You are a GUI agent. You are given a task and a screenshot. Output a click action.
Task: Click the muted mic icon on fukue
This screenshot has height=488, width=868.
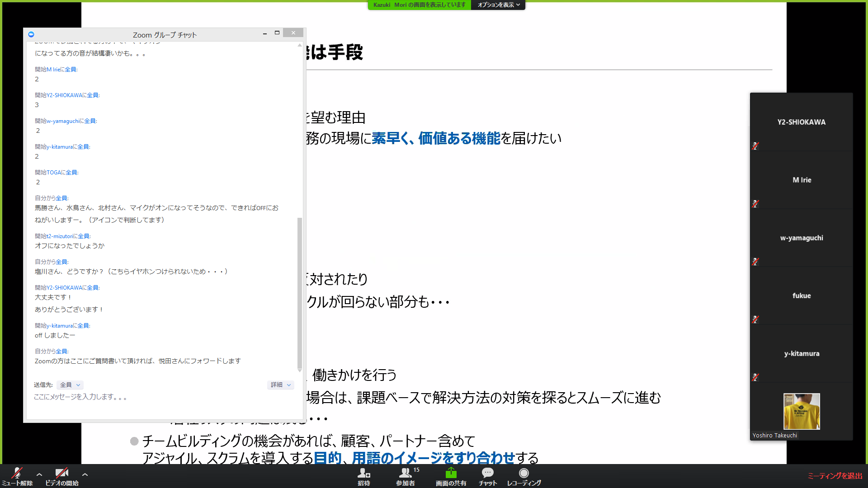point(755,319)
